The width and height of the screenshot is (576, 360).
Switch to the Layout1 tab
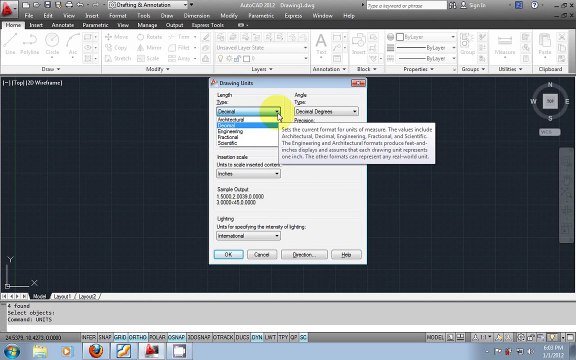click(62, 296)
